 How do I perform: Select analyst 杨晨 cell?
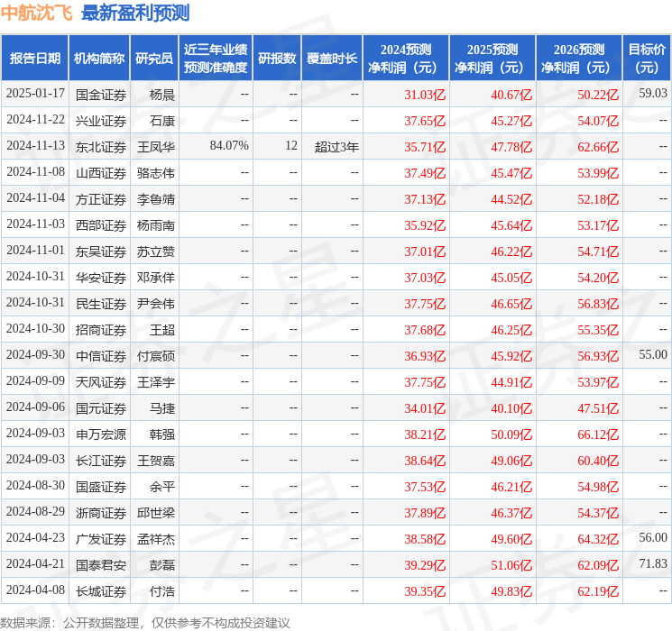click(x=154, y=94)
